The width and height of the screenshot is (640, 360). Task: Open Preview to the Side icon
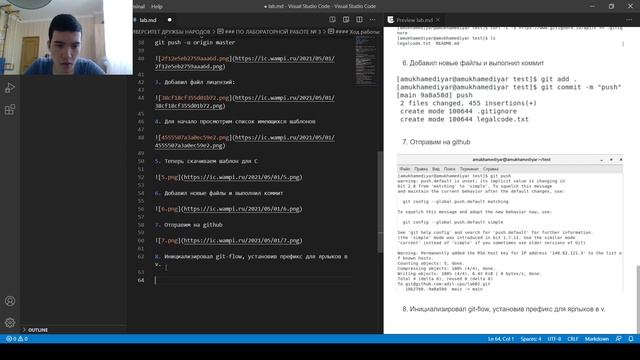click(346, 20)
